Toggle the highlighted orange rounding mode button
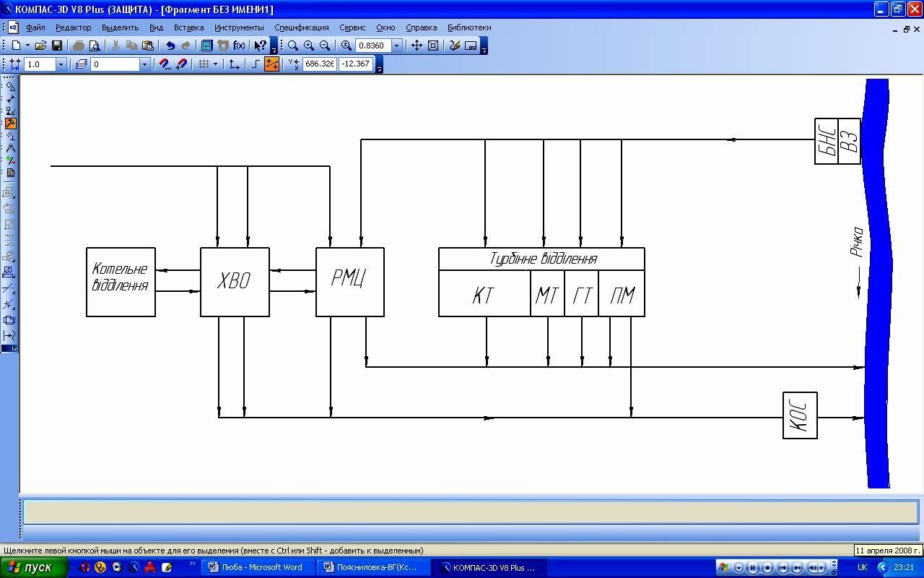924x578 pixels. (272, 64)
